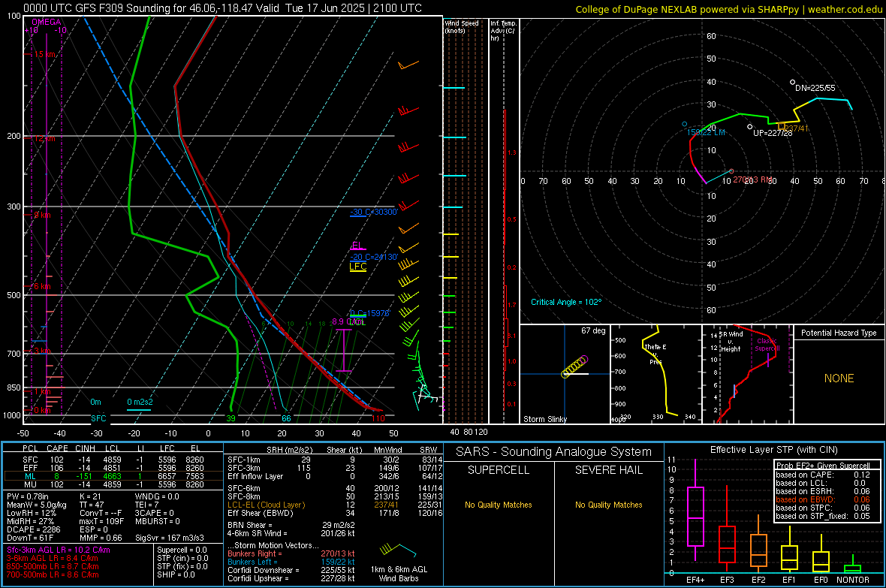Select the highlighted ML parcel row
The image size is (886, 588).
(x=113, y=476)
